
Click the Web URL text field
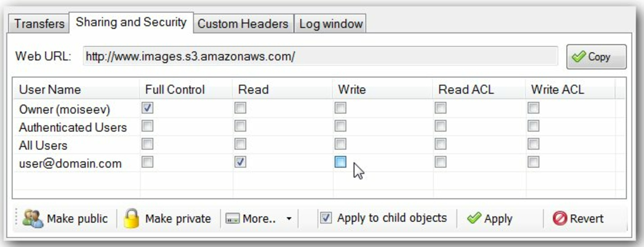click(320, 56)
